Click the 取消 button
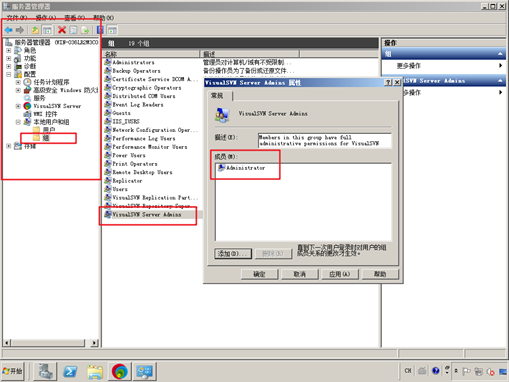The height and width of the screenshot is (382, 509). click(299, 274)
